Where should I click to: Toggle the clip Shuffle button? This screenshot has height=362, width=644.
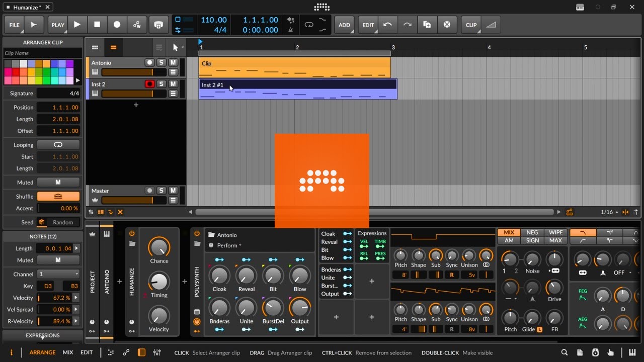[x=58, y=197]
